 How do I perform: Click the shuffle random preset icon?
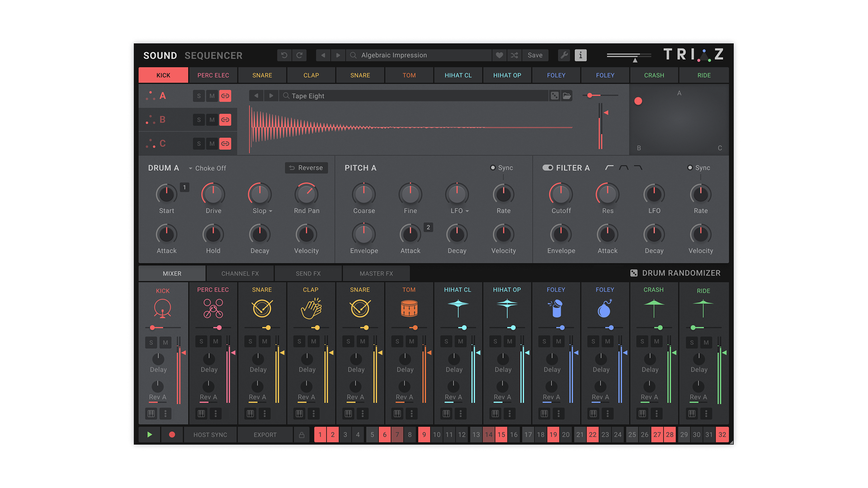[514, 55]
